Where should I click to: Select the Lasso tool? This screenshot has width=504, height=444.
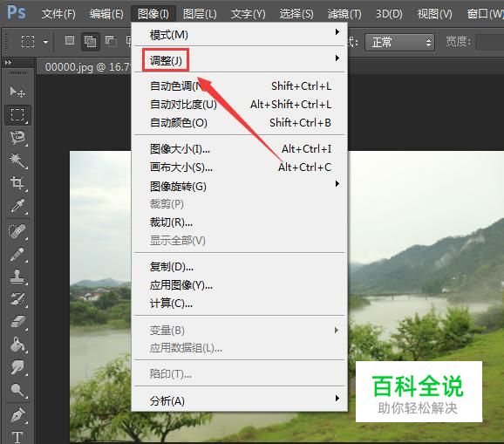pyautogui.click(x=17, y=138)
